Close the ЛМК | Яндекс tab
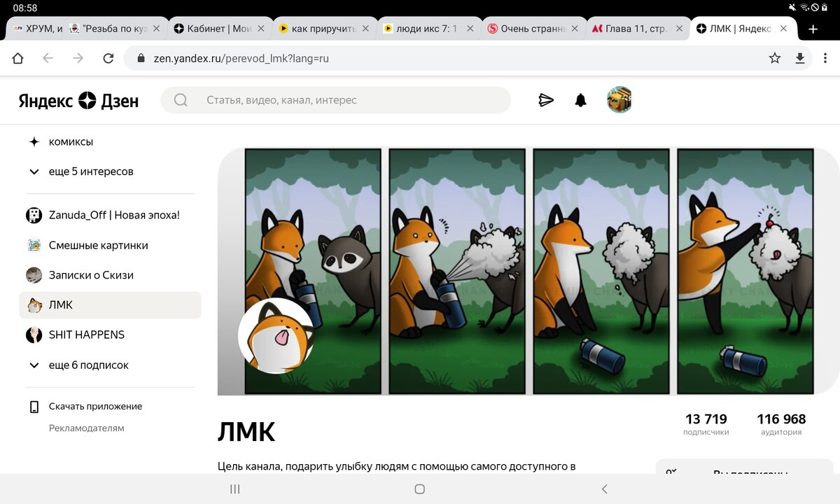 [x=784, y=29]
